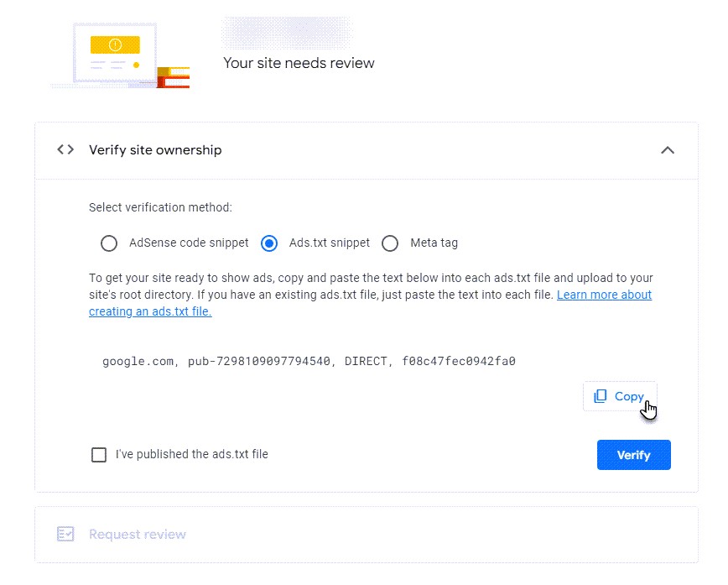Open the Learn more about creating ads.txt link
The width and height of the screenshot is (728, 585).
click(604, 295)
